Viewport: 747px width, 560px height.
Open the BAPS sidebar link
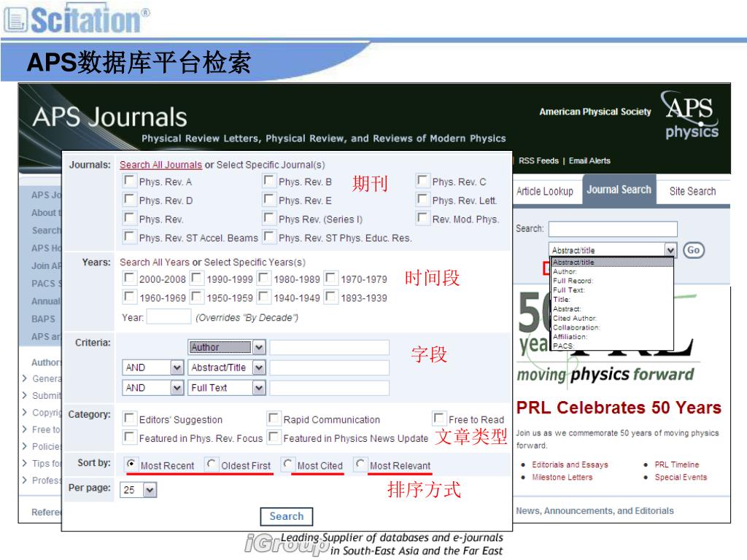point(43,319)
